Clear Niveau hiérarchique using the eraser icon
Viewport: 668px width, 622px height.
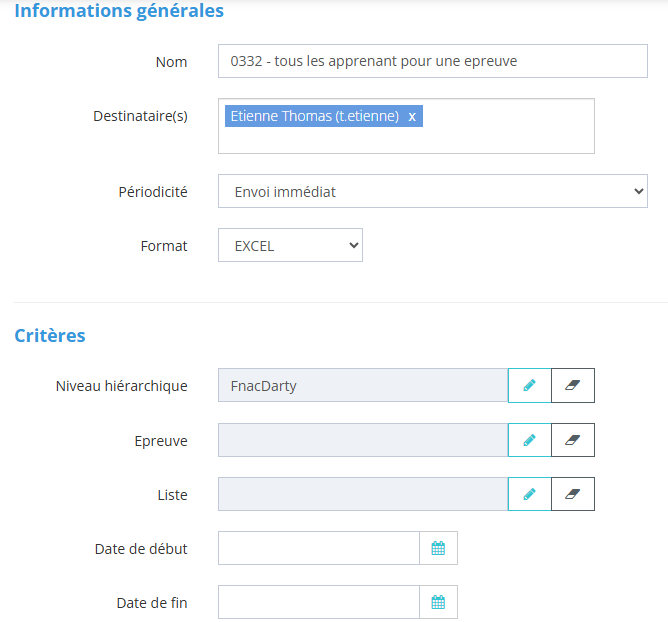pos(573,385)
